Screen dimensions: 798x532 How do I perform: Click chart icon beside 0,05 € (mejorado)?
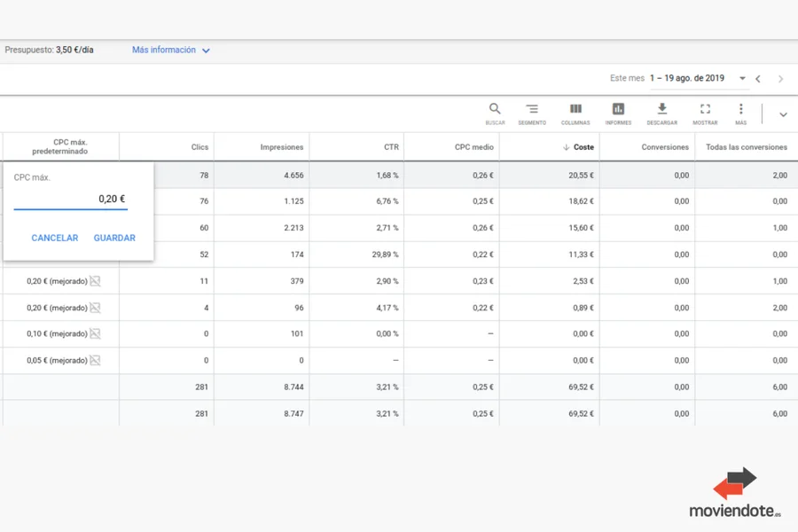point(95,361)
